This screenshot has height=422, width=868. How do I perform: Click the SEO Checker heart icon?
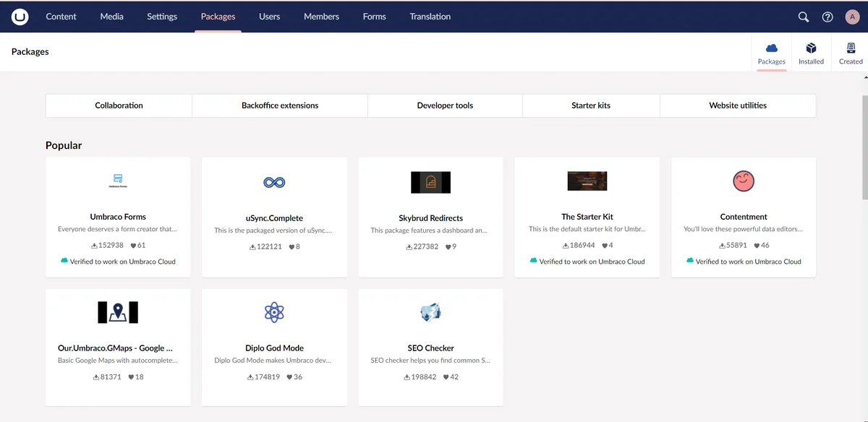click(446, 377)
